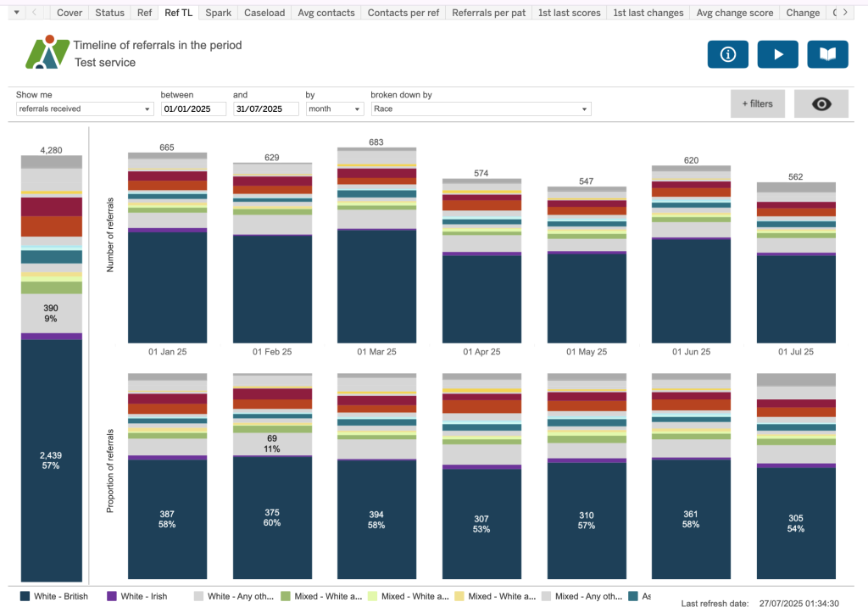Click the info circle icon button
Image resolution: width=868 pixels, height=613 pixels.
727,54
